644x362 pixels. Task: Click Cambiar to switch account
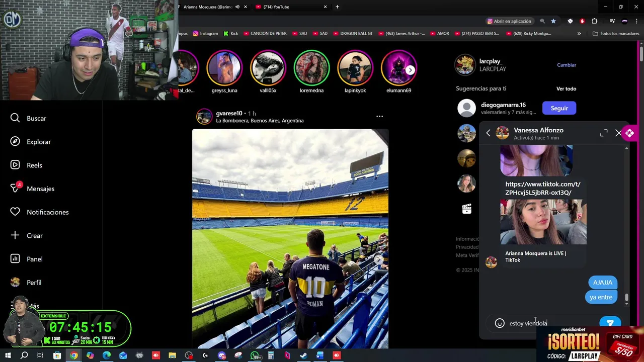tap(567, 65)
